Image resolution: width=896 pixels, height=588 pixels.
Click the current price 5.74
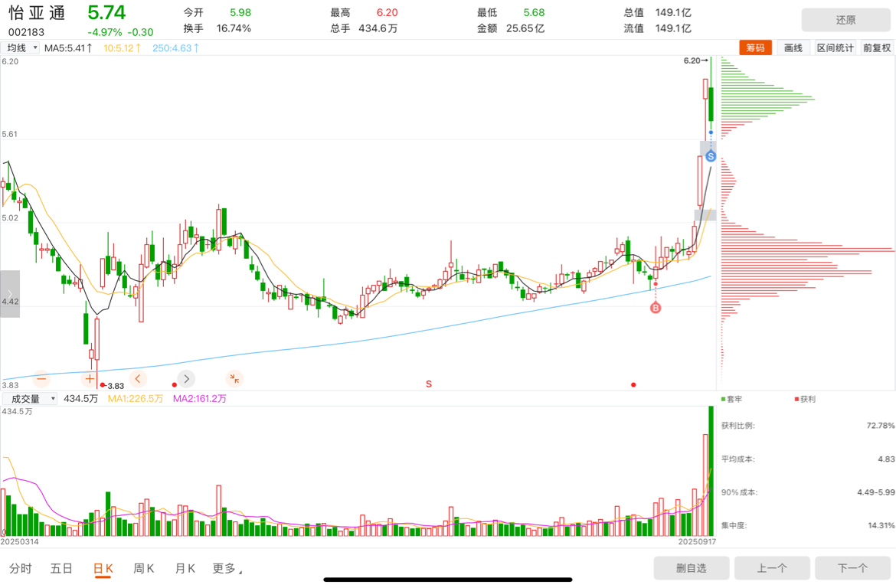coord(107,12)
